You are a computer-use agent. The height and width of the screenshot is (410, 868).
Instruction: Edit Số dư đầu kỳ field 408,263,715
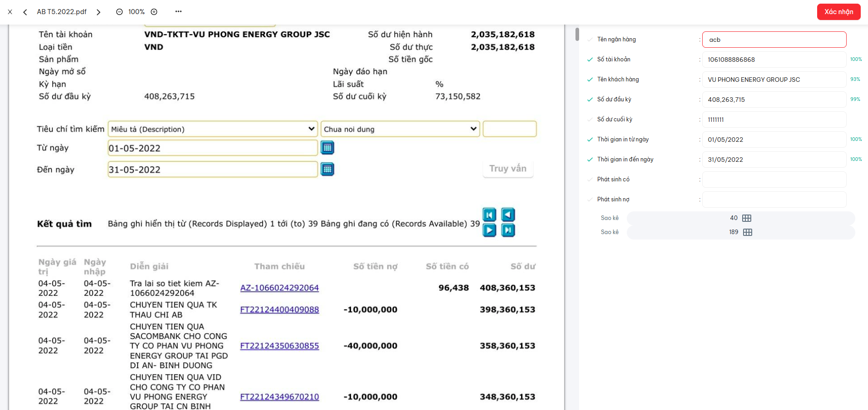pyautogui.click(x=774, y=100)
